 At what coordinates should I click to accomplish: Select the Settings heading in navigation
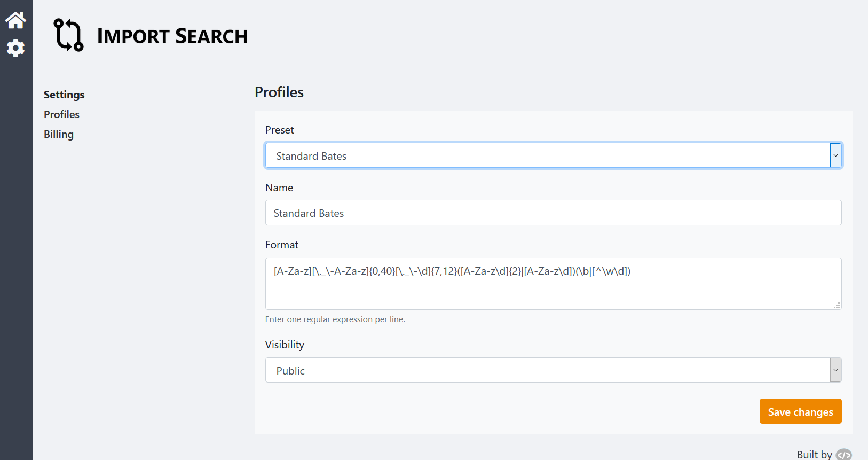pos(64,95)
